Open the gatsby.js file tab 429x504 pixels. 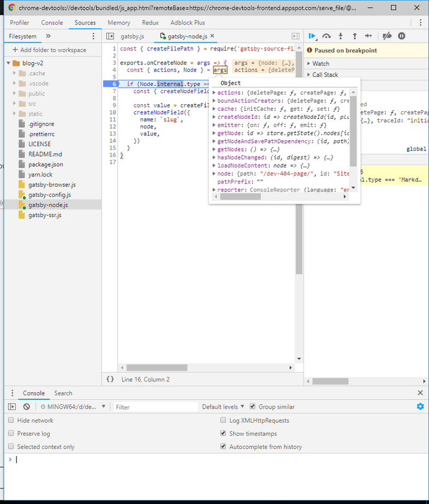[x=132, y=37]
